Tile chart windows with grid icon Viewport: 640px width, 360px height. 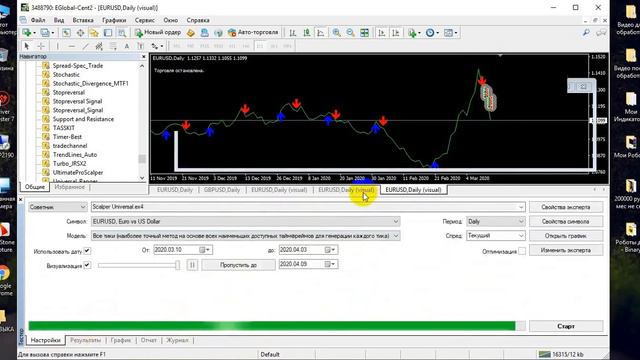click(364, 33)
